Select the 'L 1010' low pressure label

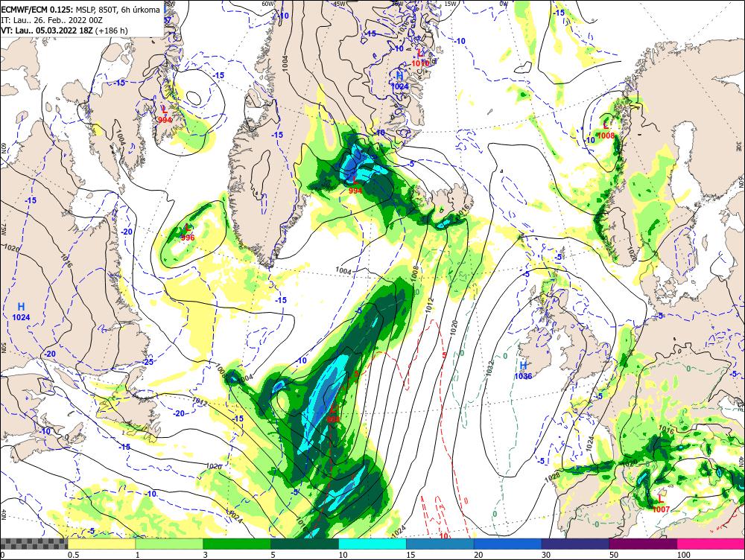click(420, 58)
